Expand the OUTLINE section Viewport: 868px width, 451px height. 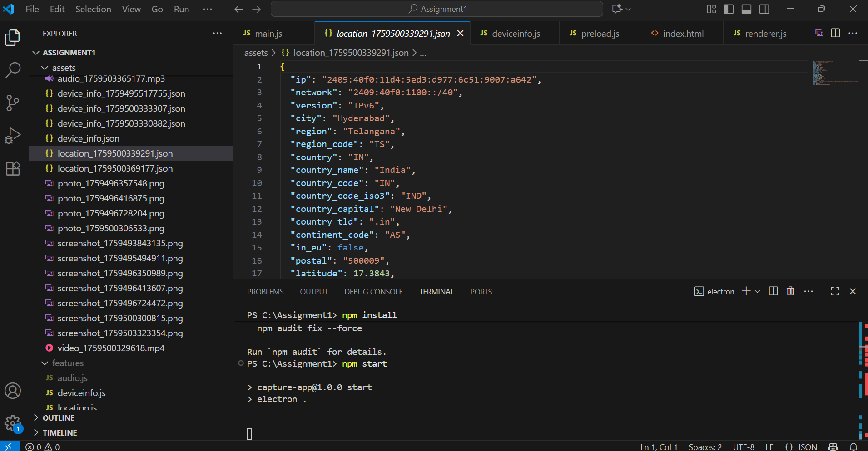click(x=59, y=418)
